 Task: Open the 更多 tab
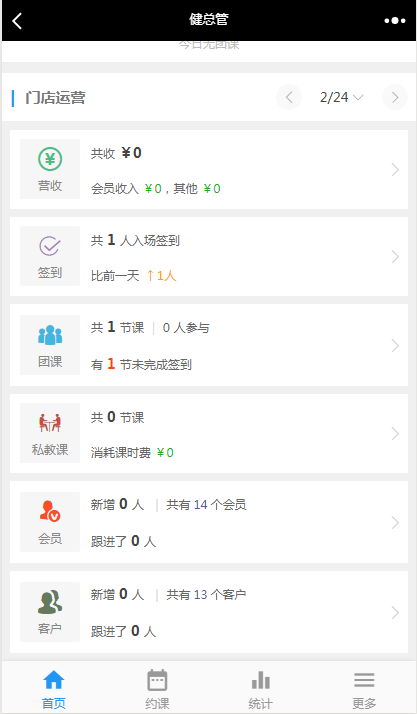[364, 688]
